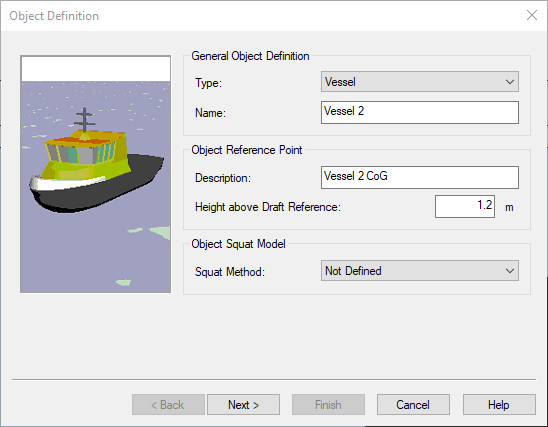Close the Object Definition dialog with X

pos(532,15)
